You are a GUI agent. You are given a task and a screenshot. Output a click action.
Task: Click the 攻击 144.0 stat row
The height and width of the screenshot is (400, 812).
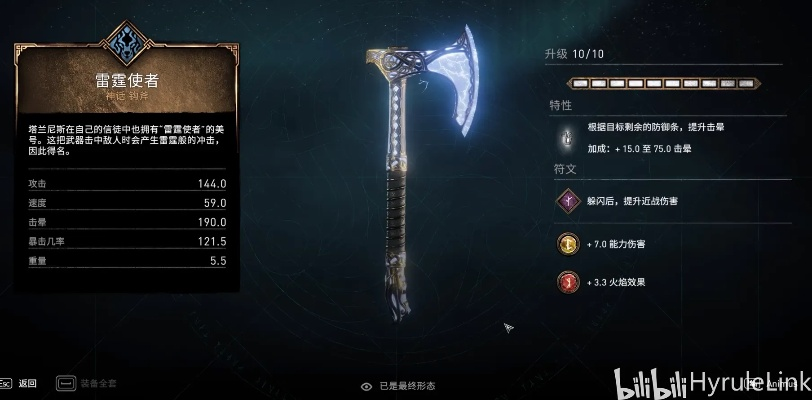(x=127, y=183)
